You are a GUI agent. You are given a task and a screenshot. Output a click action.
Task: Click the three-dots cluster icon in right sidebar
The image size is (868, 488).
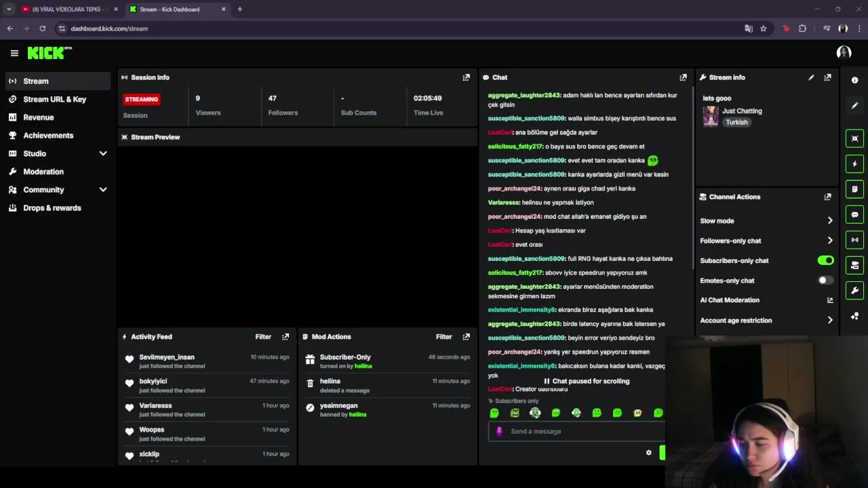pos(854,316)
